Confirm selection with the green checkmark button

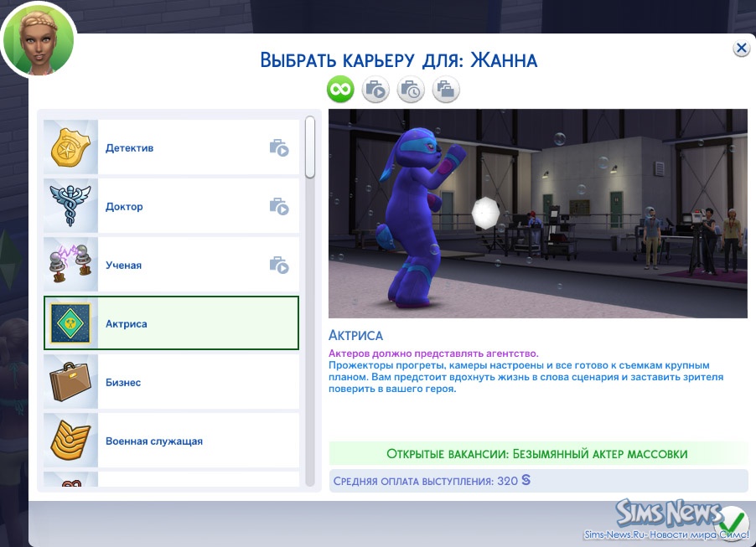pos(733,521)
